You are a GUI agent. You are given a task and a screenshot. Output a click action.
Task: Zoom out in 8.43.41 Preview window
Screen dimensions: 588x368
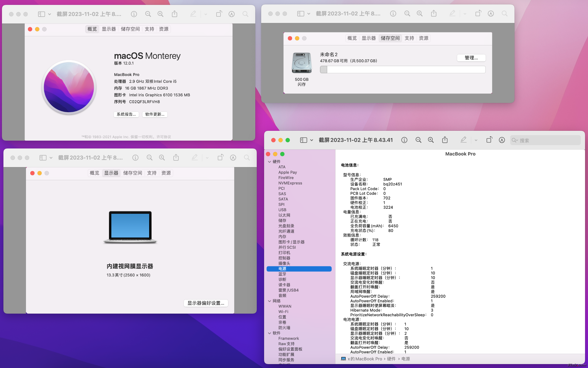pos(418,140)
